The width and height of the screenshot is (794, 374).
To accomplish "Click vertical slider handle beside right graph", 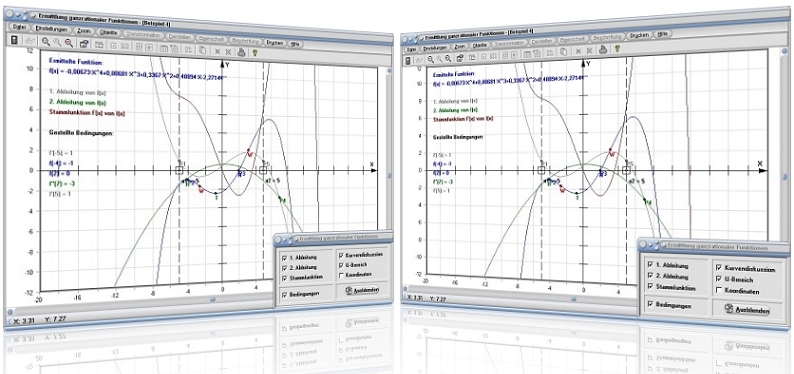I will tap(784, 177).
